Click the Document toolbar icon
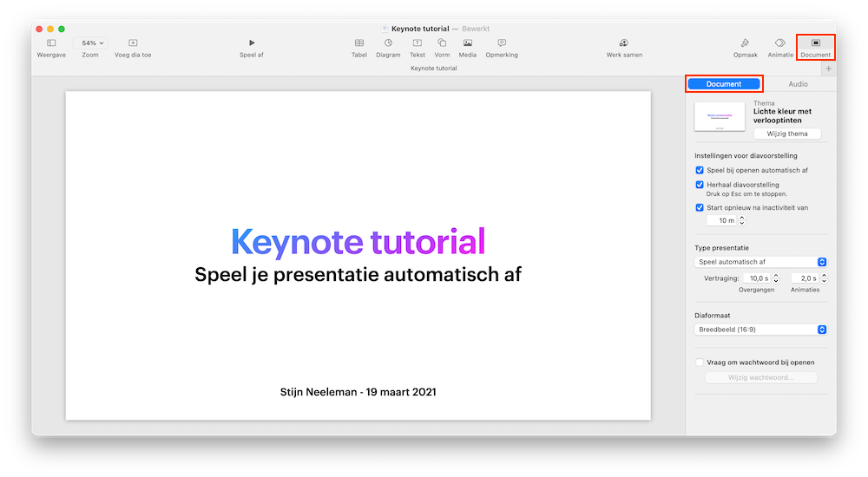Screen dimensions: 868x477 coord(815,43)
